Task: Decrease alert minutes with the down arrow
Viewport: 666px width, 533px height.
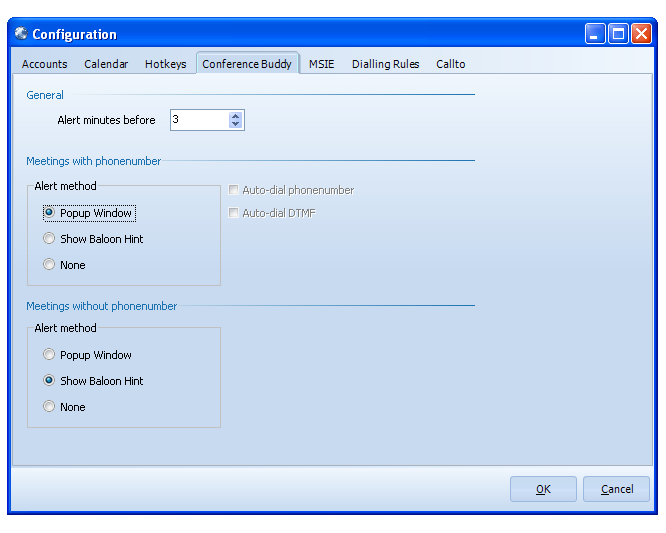Action: click(x=236, y=125)
